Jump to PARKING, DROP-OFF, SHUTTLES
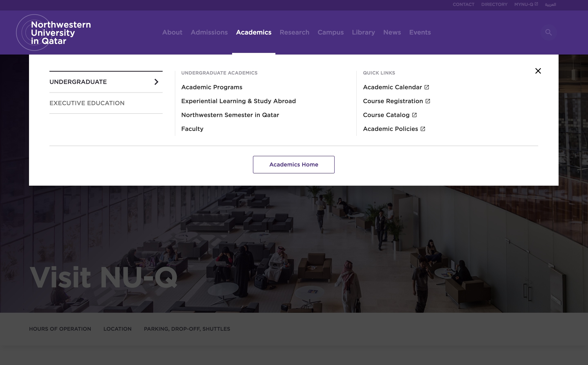 [187, 329]
